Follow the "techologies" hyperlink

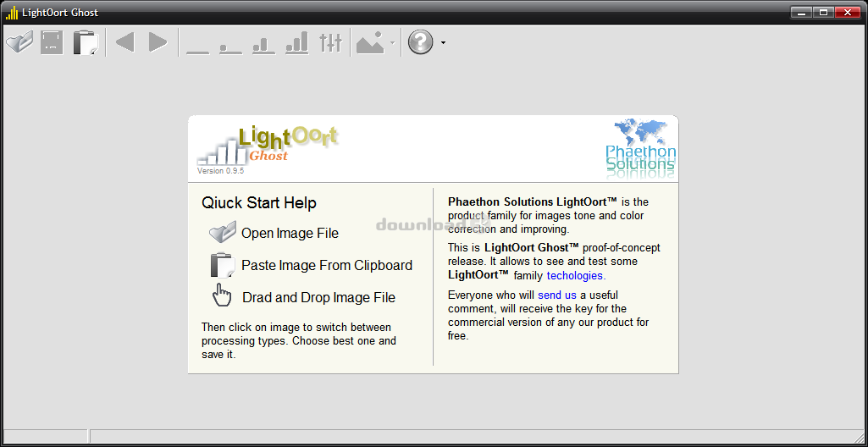pos(576,276)
